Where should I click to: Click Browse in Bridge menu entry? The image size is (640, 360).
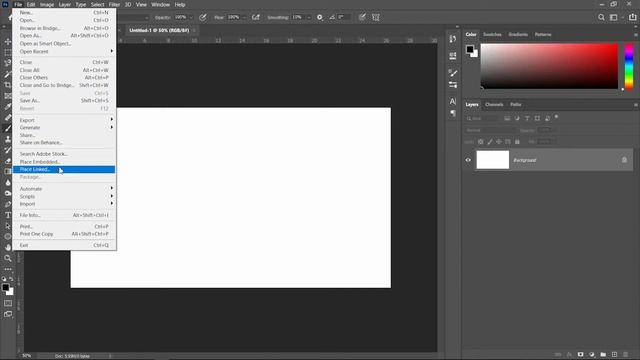click(64, 28)
